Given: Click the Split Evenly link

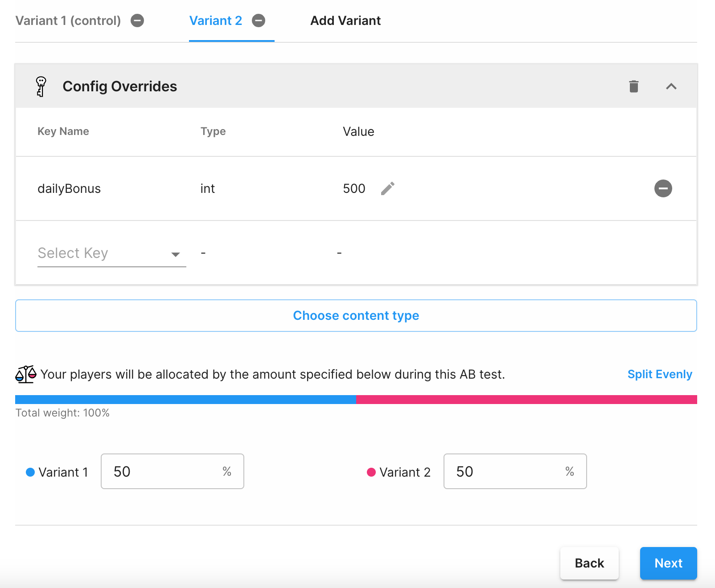Looking at the screenshot, I should coord(659,374).
